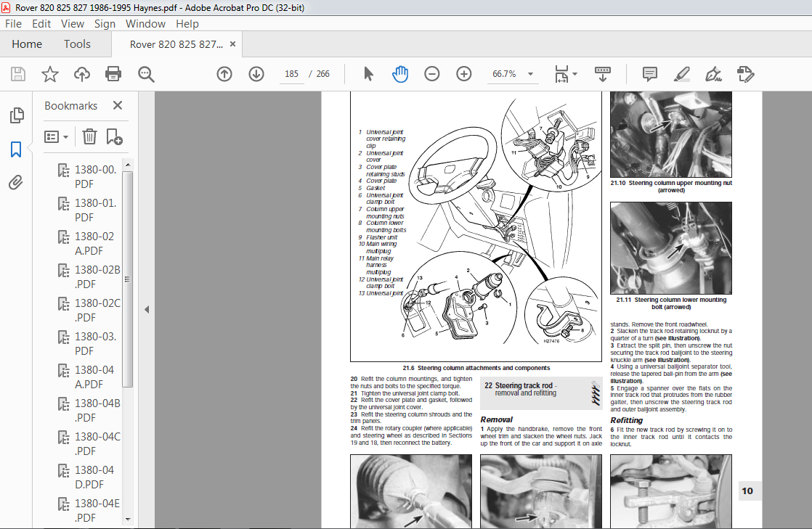This screenshot has height=529, width=812.
Task: Open the attachments paperclip panel
Action: coord(16,183)
